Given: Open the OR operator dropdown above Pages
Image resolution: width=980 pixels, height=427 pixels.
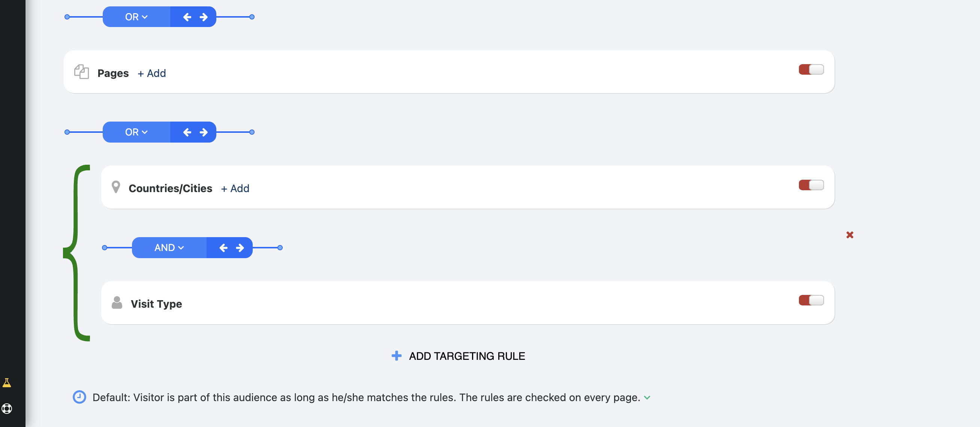Looking at the screenshot, I should pos(136,17).
